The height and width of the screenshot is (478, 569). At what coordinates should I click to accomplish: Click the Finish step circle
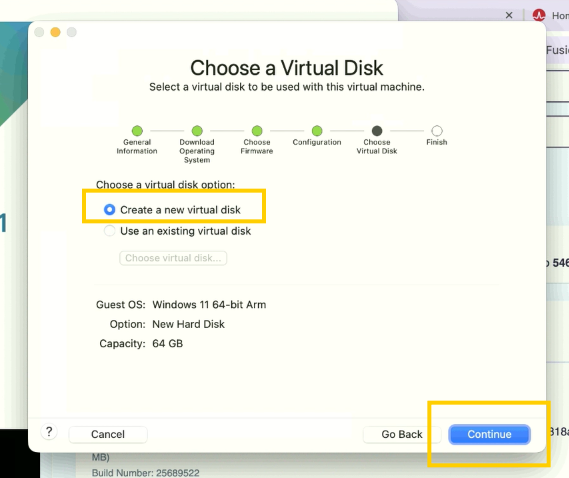point(437,131)
